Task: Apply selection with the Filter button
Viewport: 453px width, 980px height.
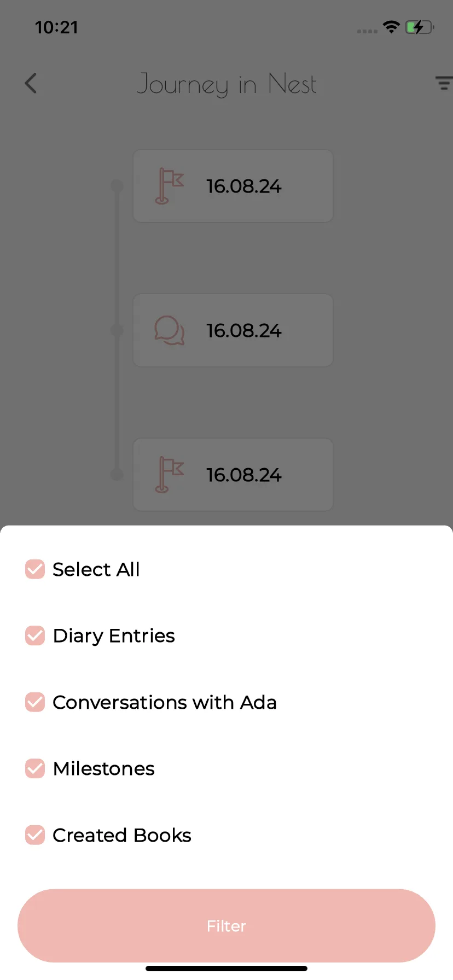Action: pos(226,926)
